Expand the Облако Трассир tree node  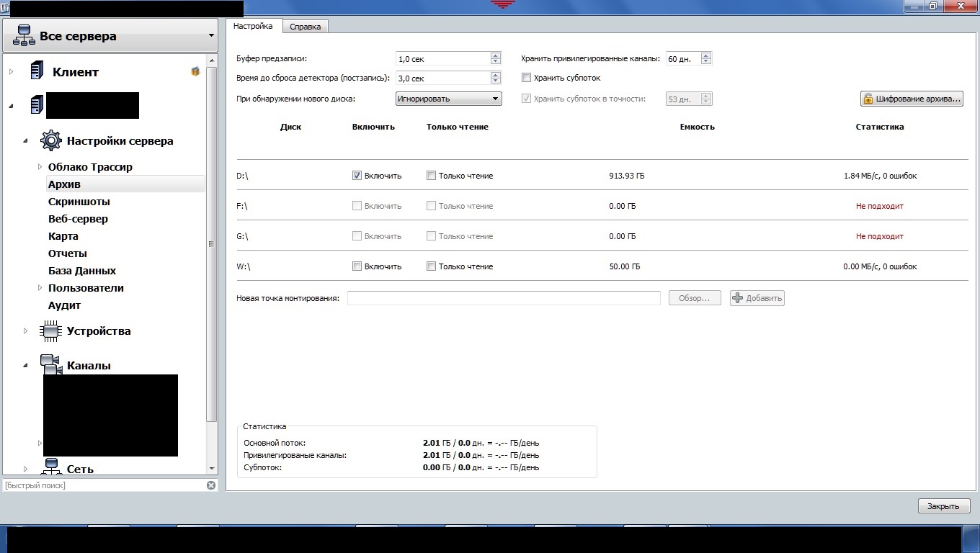(x=40, y=167)
